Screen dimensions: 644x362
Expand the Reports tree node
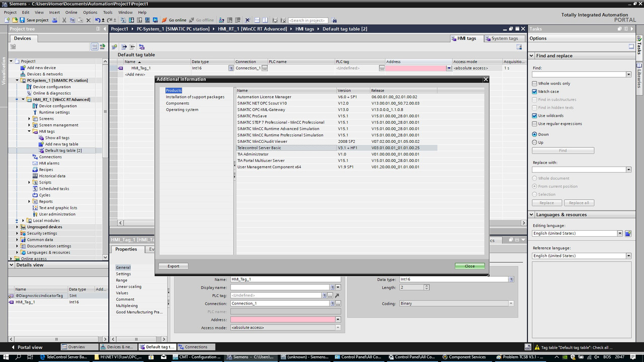(x=29, y=202)
